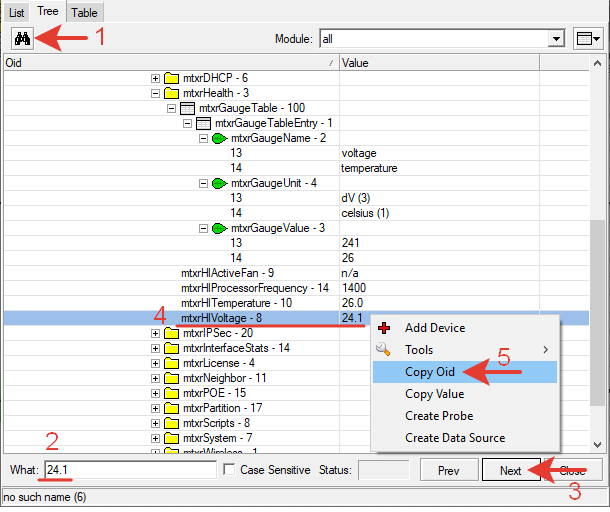Viewport: 610px width, 512px height.
Task: Toggle the Case Sensitive checkbox
Action: tap(230, 469)
